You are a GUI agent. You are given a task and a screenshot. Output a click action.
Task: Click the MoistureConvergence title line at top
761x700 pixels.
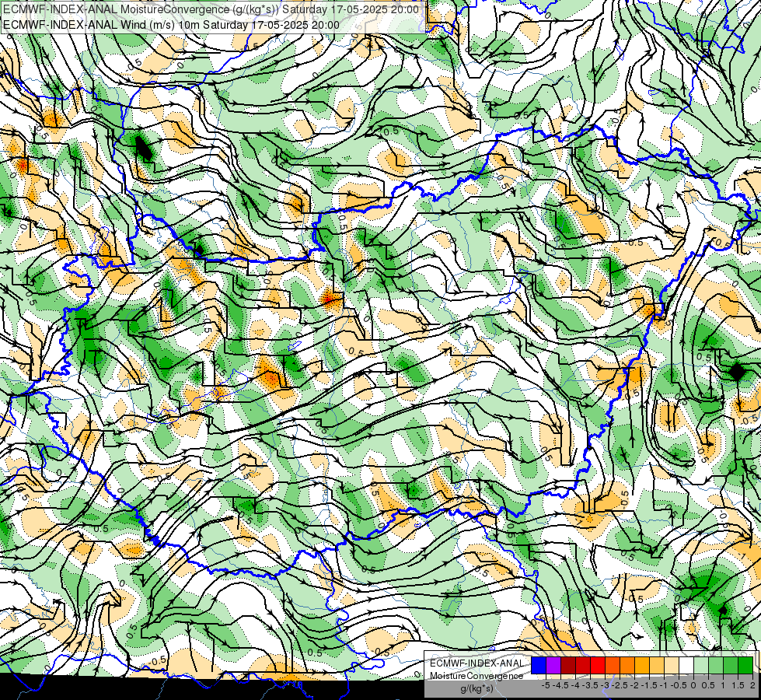(210, 9)
